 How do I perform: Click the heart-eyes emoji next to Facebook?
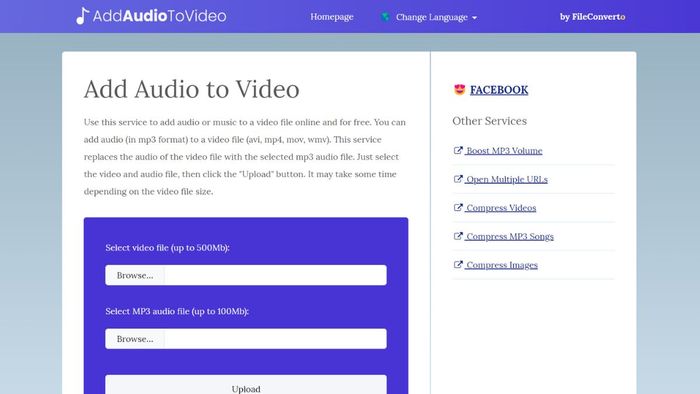pyautogui.click(x=459, y=90)
